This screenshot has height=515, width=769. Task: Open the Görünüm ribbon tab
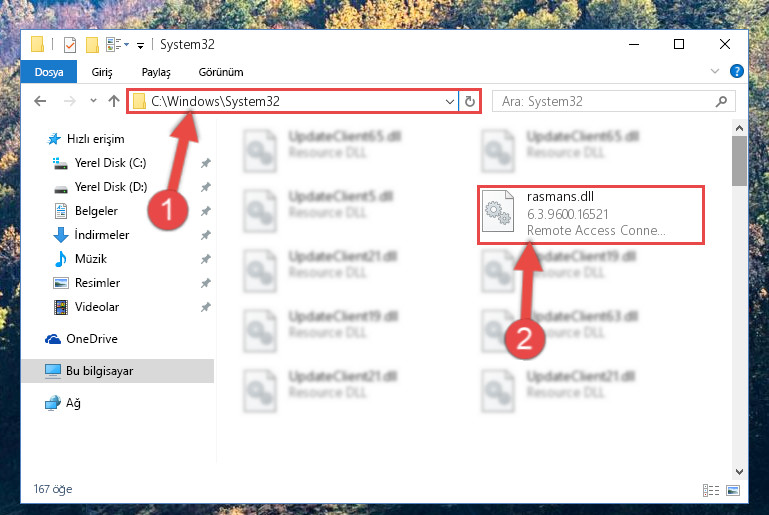point(221,72)
